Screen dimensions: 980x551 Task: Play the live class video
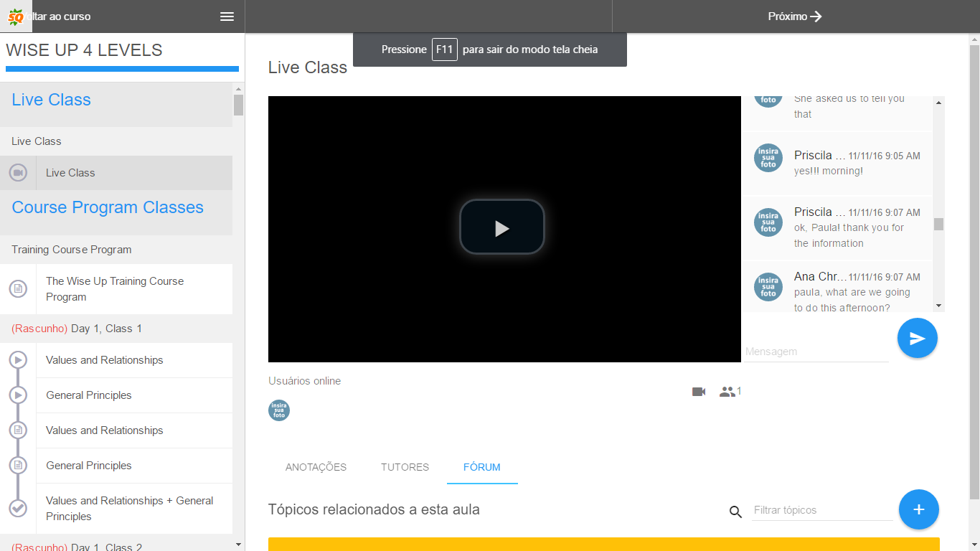(502, 227)
